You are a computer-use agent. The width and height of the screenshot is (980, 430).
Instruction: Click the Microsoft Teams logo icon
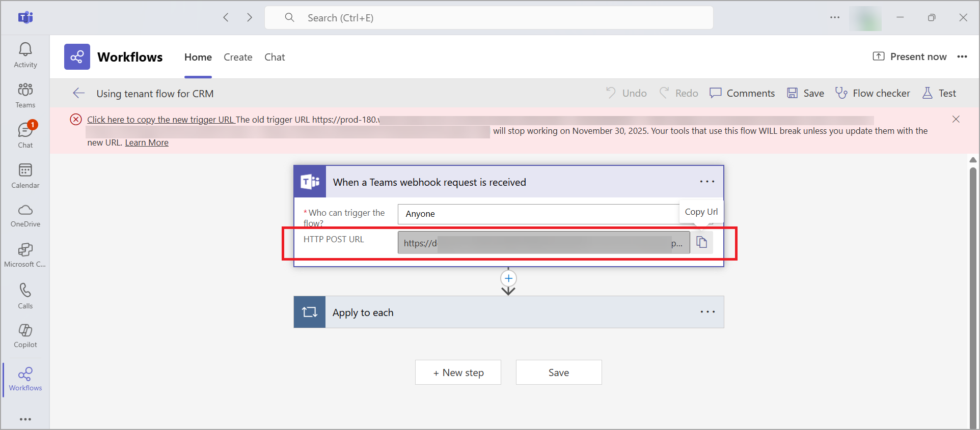pos(25,18)
